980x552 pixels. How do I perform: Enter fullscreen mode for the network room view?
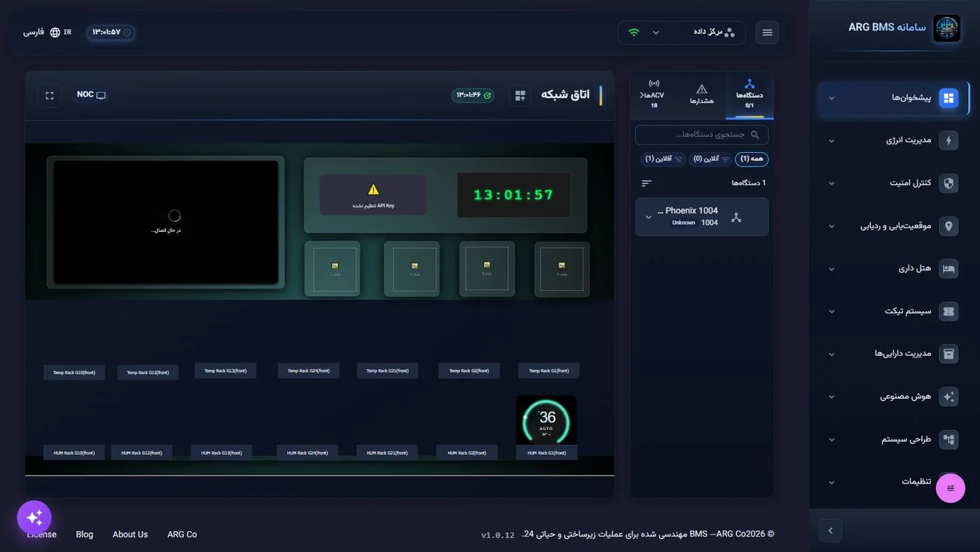(x=50, y=95)
